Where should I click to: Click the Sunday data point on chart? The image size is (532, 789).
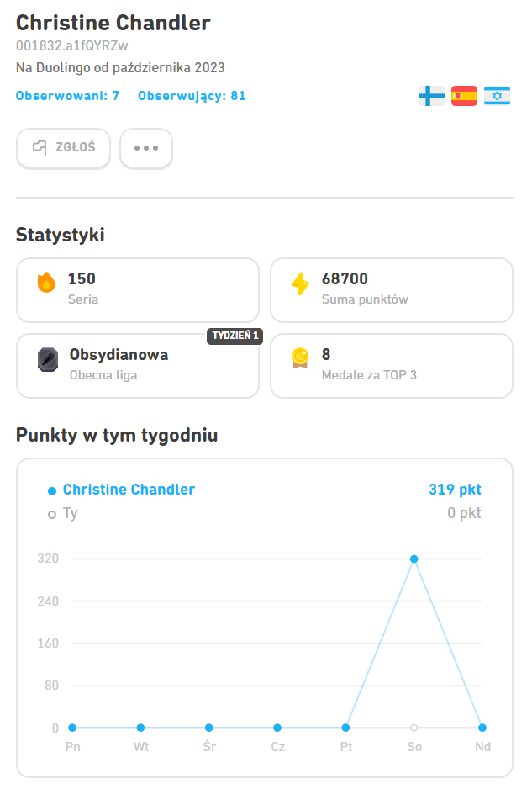coord(482,728)
